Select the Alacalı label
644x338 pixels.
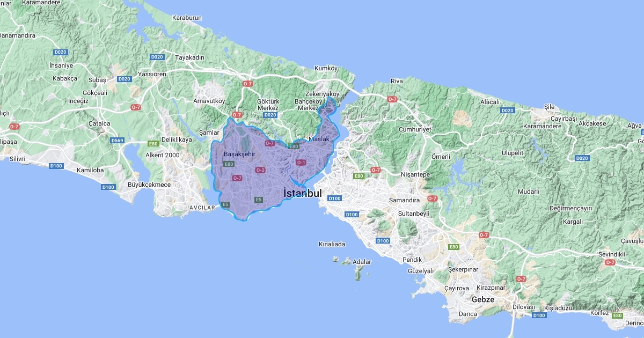point(490,101)
